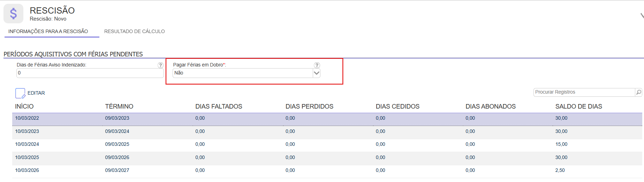644x182 pixels.
Task: Click the DIAS ABONADOS column header
Action: point(490,106)
